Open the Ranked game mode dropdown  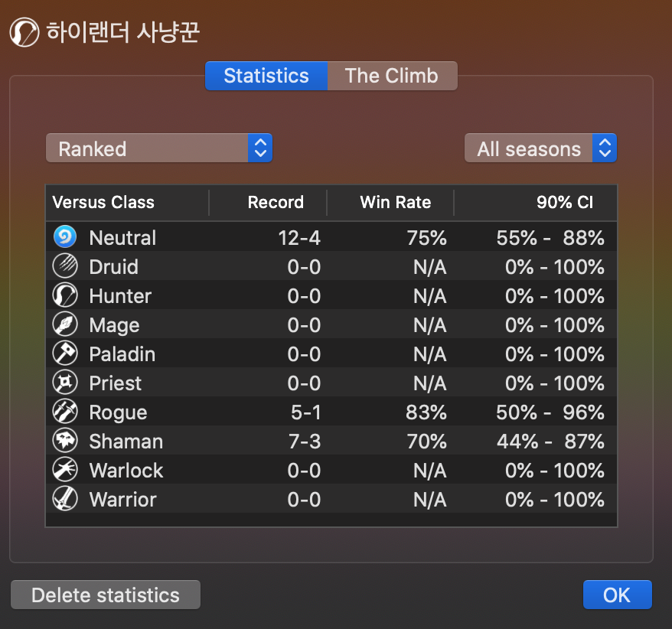point(159,148)
